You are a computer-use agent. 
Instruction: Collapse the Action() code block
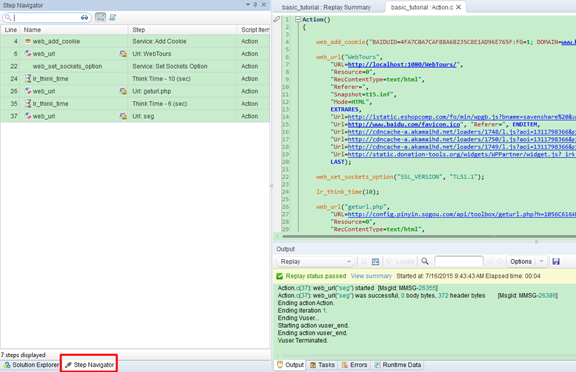coord(298,19)
